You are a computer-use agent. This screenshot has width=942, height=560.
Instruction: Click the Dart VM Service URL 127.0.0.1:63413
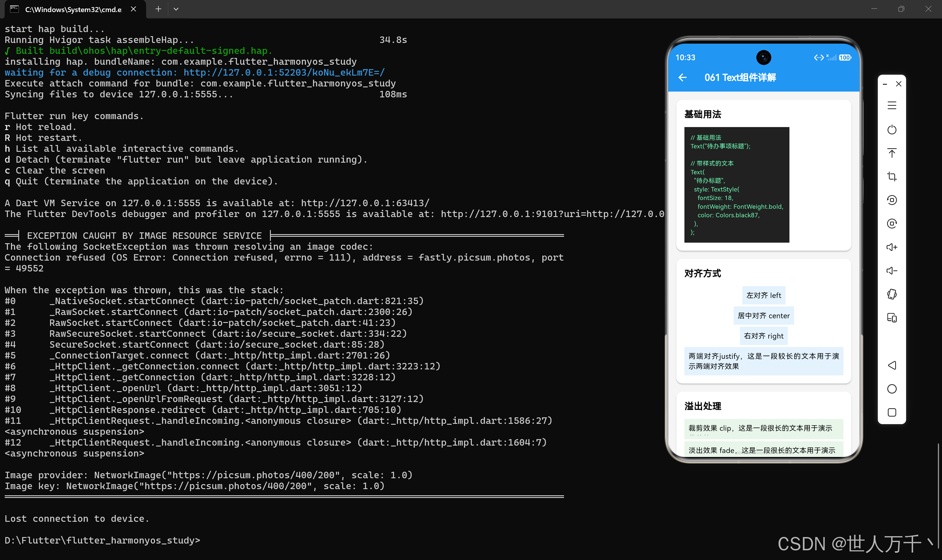point(365,203)
